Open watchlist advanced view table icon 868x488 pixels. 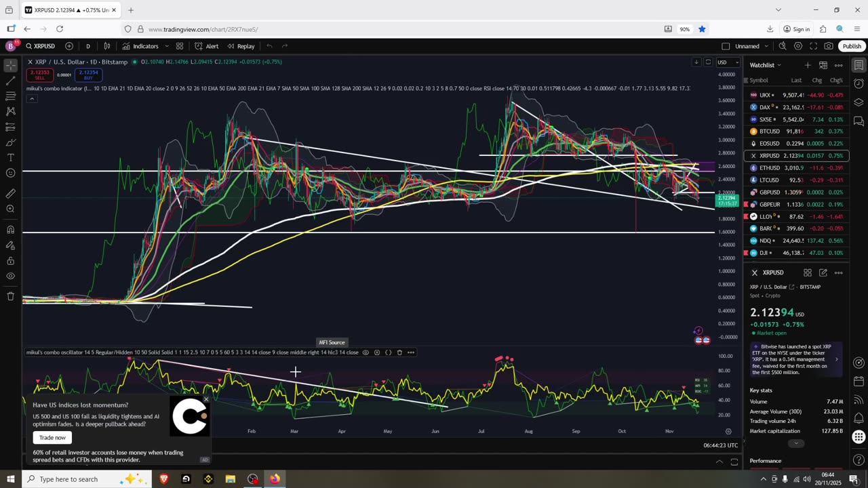(x=823, y=65)
